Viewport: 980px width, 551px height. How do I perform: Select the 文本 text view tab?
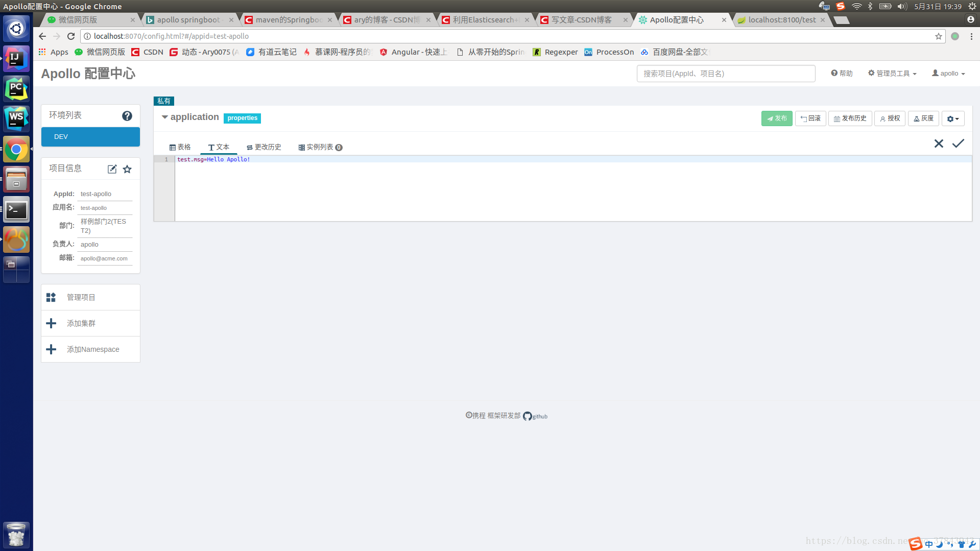click(x=219, y=147)
